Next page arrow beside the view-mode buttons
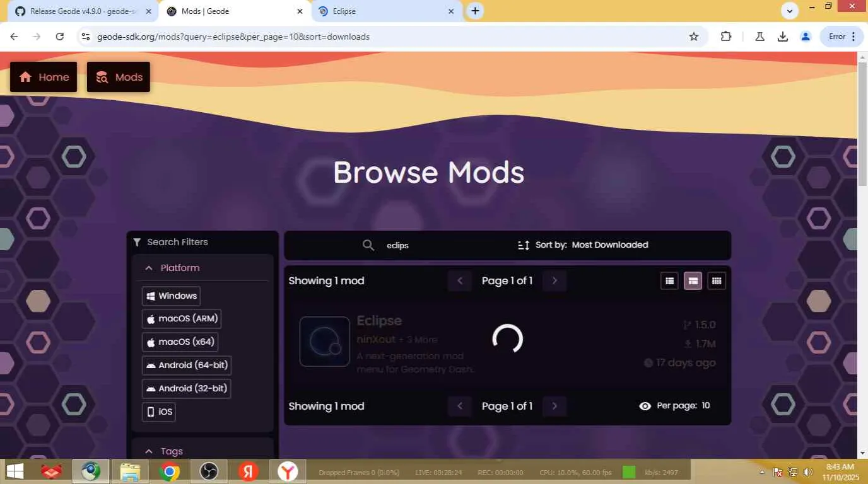The width and height of the screenshot is (868, 484). pos(554,281)
